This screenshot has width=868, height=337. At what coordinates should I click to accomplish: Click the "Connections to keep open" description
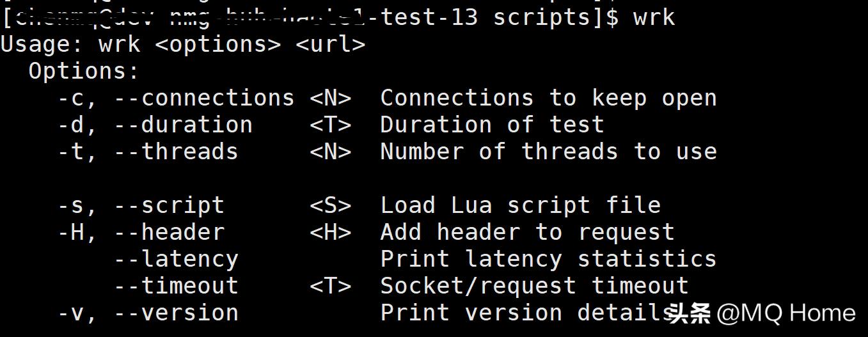click(x=548, y=98)
